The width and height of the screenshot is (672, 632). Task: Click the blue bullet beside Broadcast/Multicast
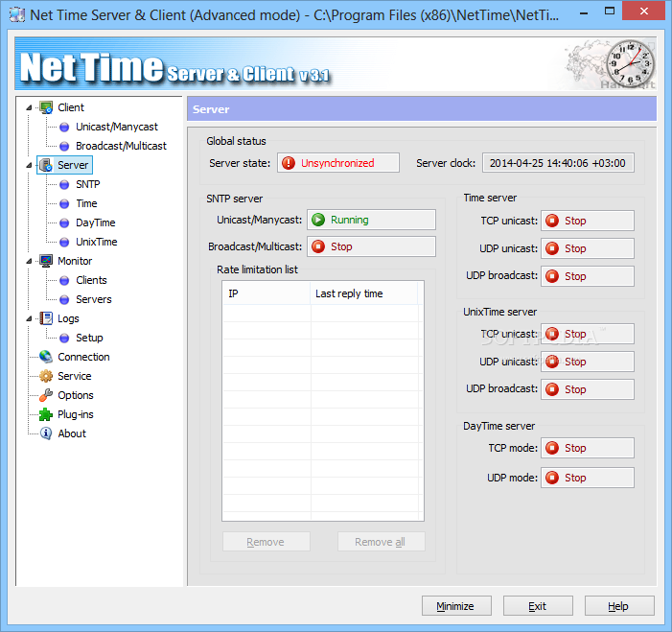(64, 146)
